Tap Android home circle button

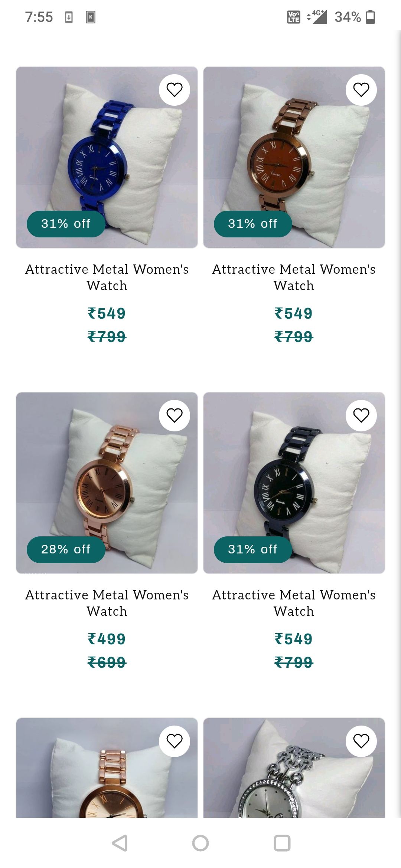pos(200,843)
